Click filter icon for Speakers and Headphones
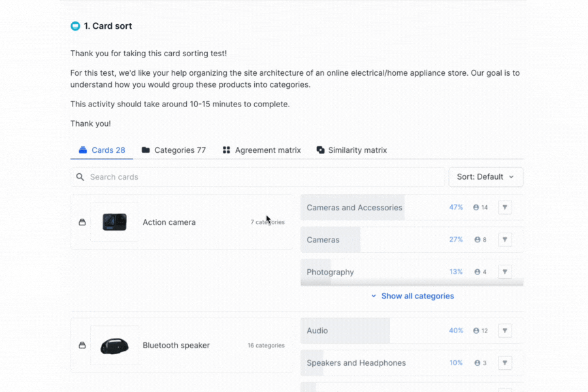 504,363
